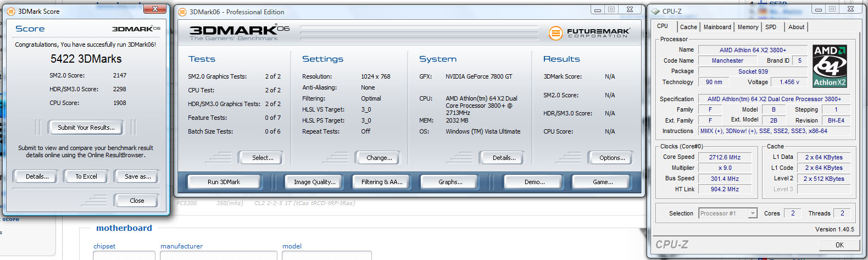The height and width of the screenshot is (260, 868).
Task: Click the 5422 3DMarks score text
Action: tap(86, 59)
